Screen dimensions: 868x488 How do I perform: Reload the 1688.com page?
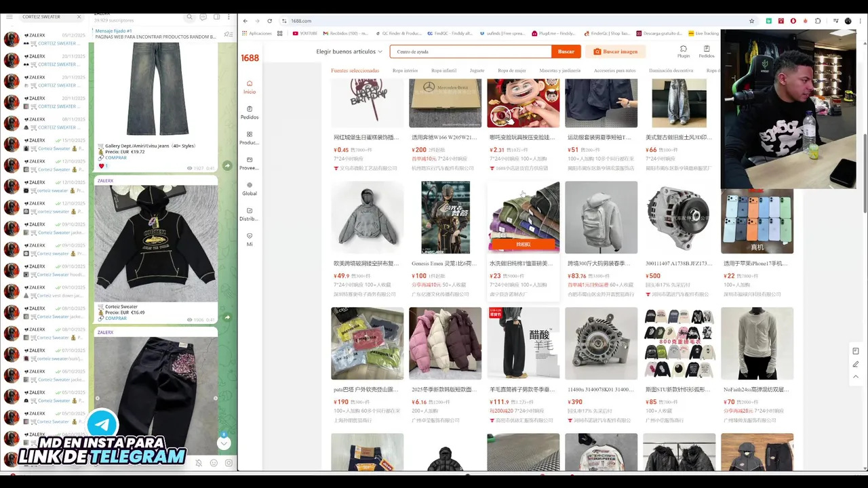269,21
